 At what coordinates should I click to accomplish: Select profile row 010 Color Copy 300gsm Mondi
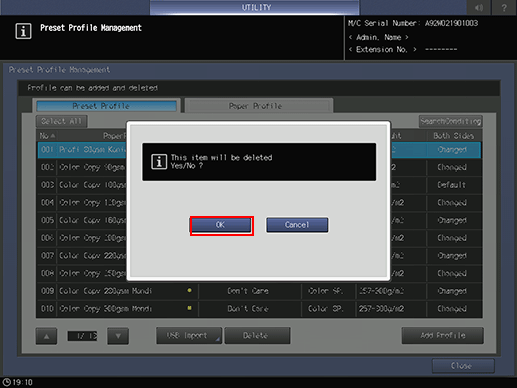[x=259, y=309]
